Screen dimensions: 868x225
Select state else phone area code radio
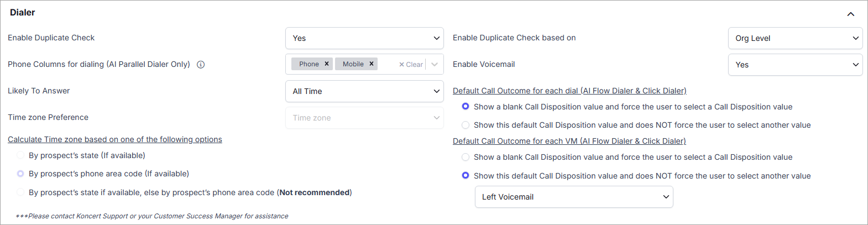20,192
